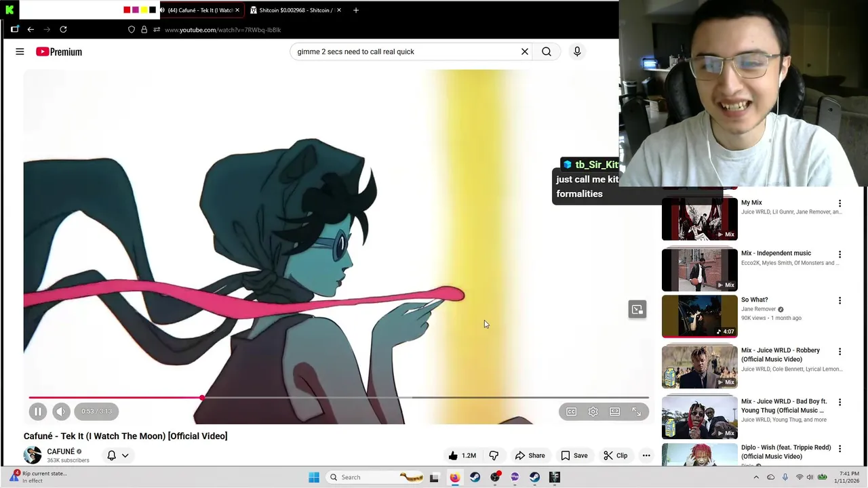Viewport: 868px width, 488px height.
Task: Reload the page with the refresh icon
Action: [x=63, y=29]
